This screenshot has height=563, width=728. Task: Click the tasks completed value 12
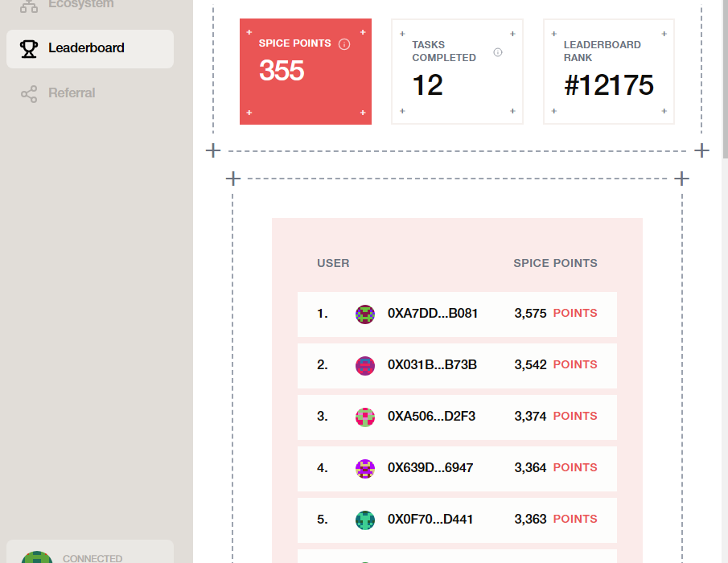tap(428, 85)
